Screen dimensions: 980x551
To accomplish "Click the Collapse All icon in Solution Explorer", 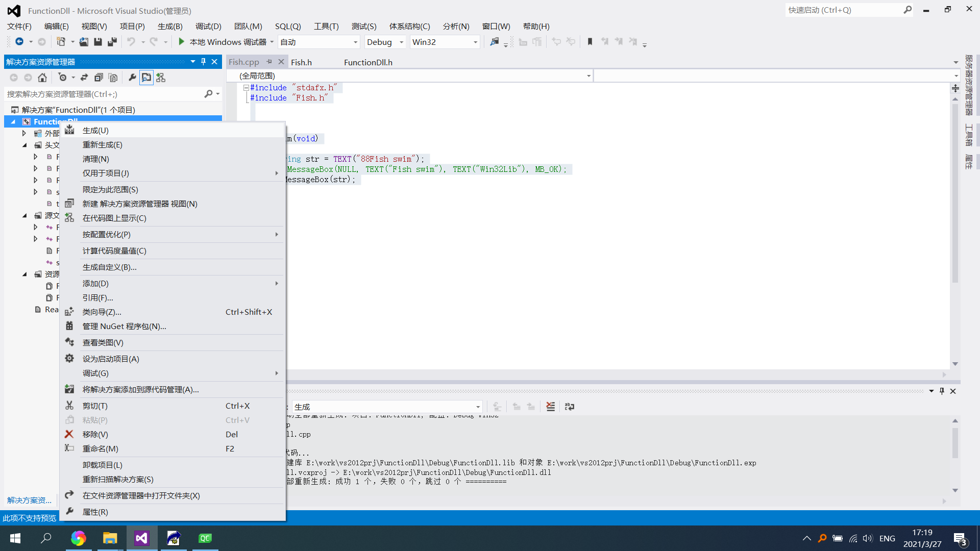I will (x=99, y=78).
